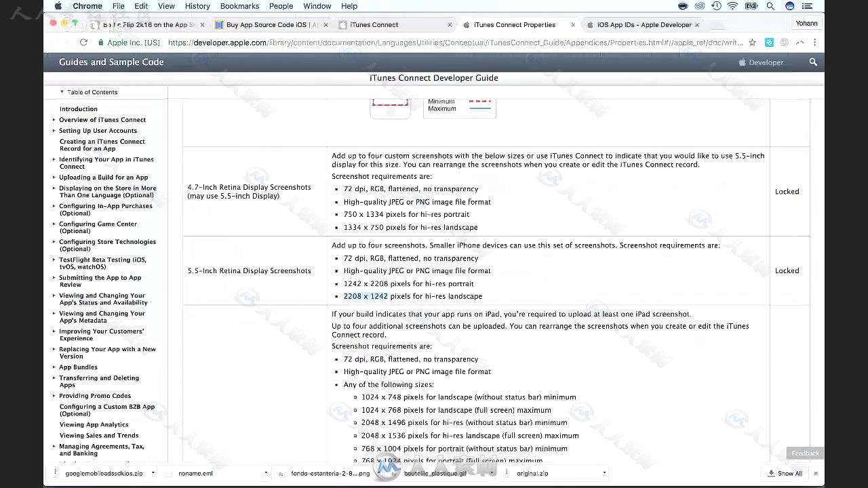868x488 pixels.
Task: Open the Window menu
Action: pos(317,6)
